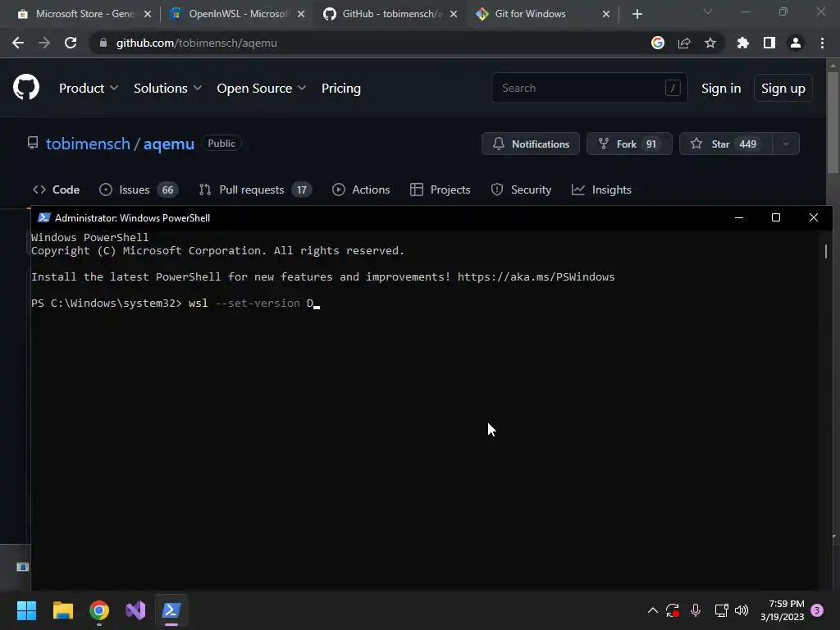Toggle Chrome side panel icon
The image size is (840, 630).
(x=769, y=43)
